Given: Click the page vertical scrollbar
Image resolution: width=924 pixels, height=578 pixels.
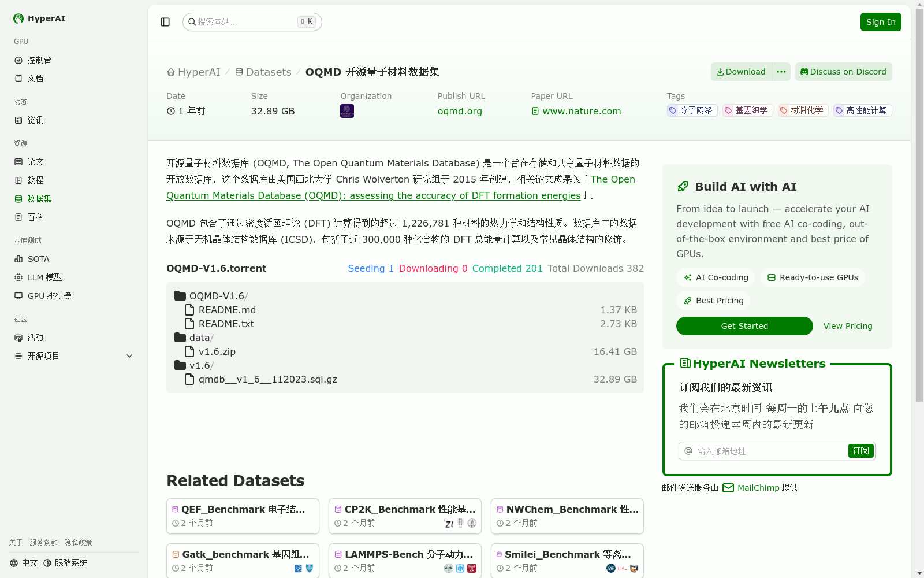Looking at the screenshot, I should tap(919, 205).
